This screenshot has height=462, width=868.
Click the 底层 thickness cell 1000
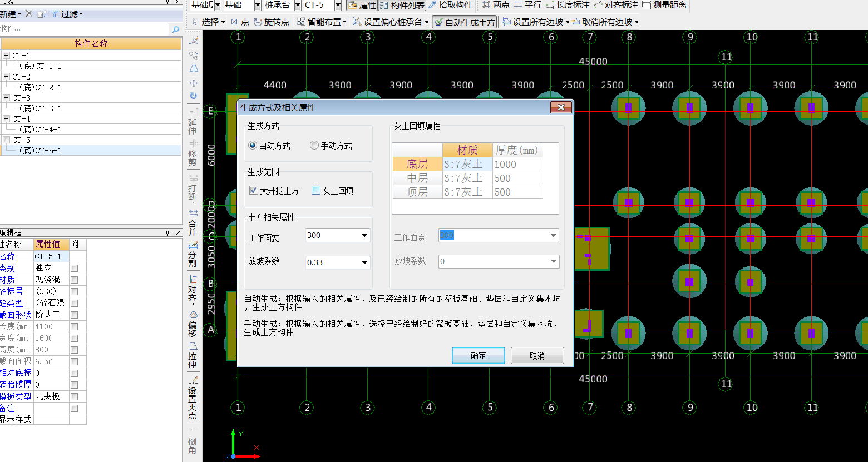(517, 165)
